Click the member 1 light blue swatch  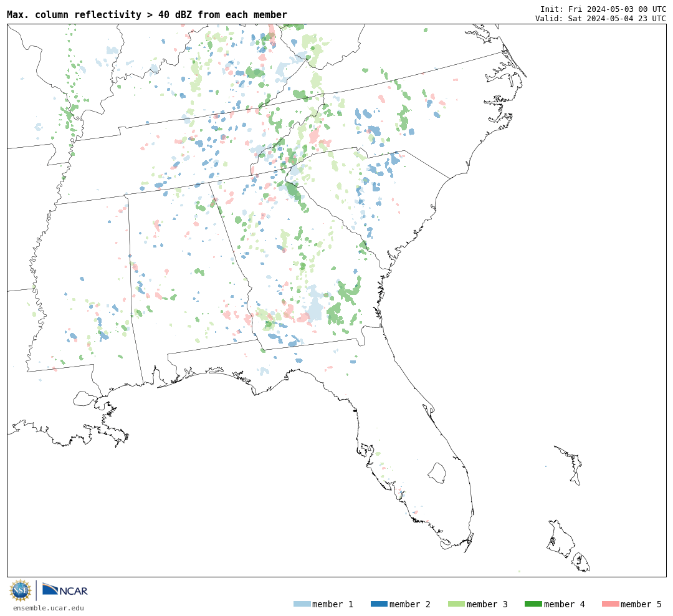point(302,604)
